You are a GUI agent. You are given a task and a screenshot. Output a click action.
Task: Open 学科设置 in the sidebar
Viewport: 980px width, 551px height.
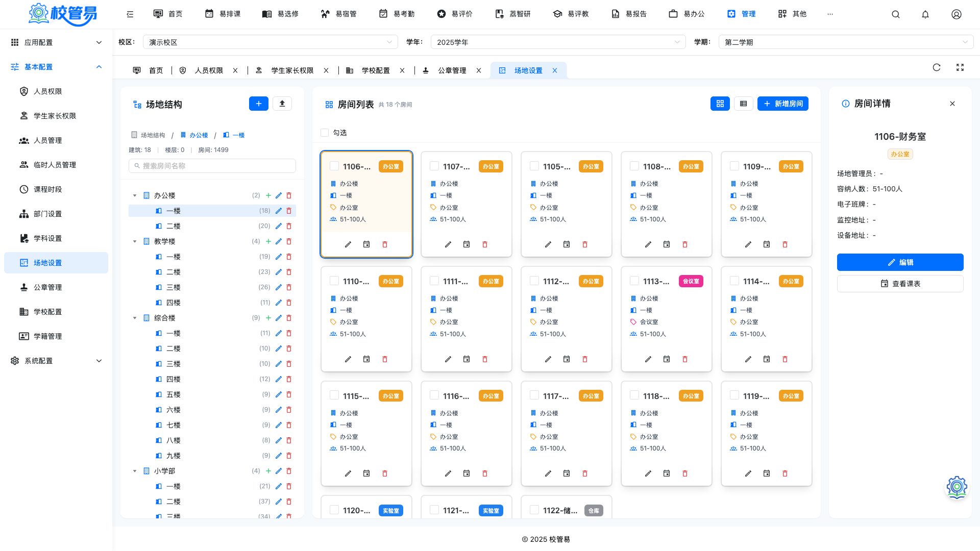[56, 238]
